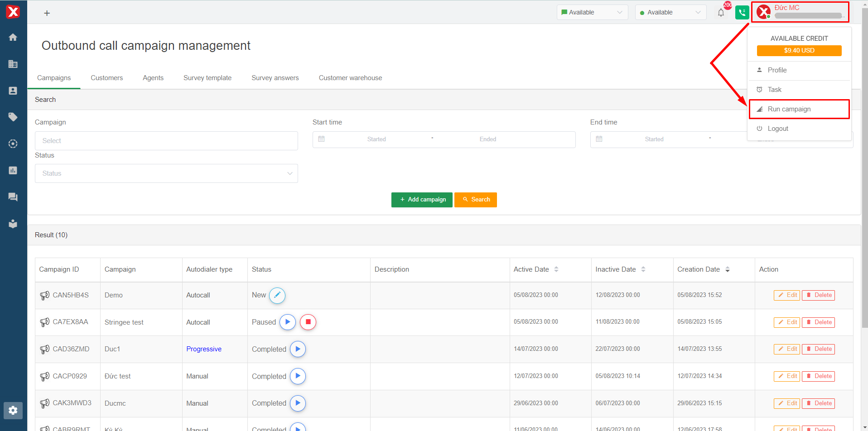The height and width of the screenshot is (431, 868).
Task: Click the Add campaign button
Action: point(422,200)
